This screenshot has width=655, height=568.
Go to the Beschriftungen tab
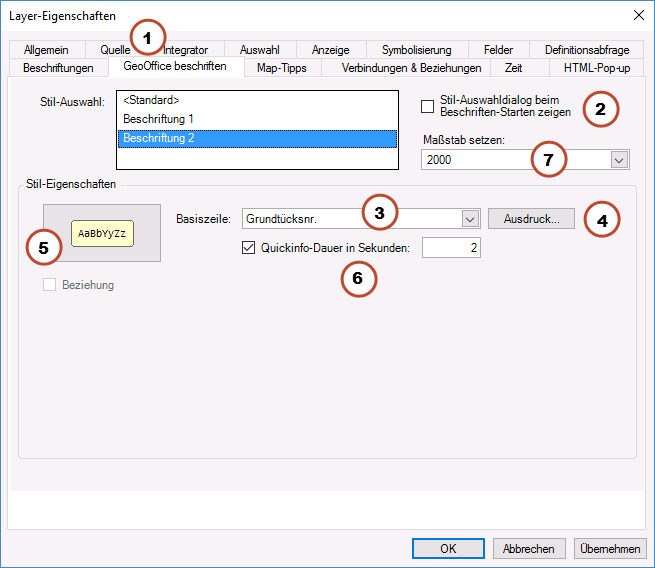click(58, 68)
